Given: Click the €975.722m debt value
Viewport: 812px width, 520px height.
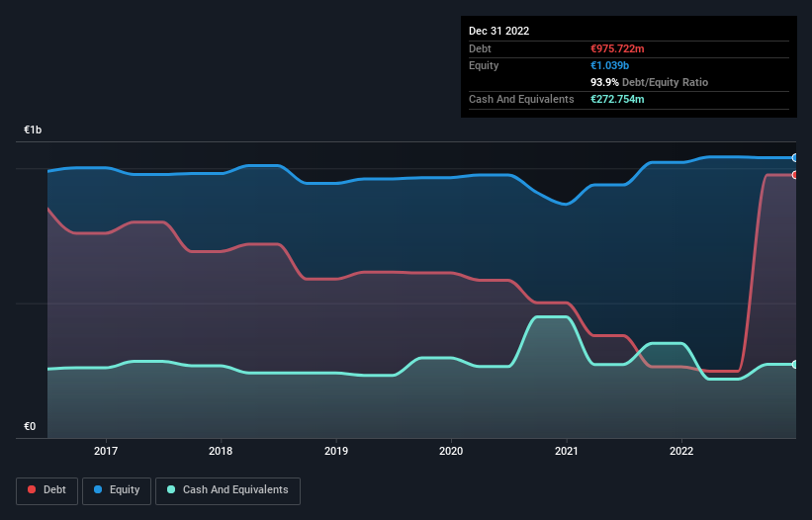Looking at the screenshot, I should (x=617, y=48).
